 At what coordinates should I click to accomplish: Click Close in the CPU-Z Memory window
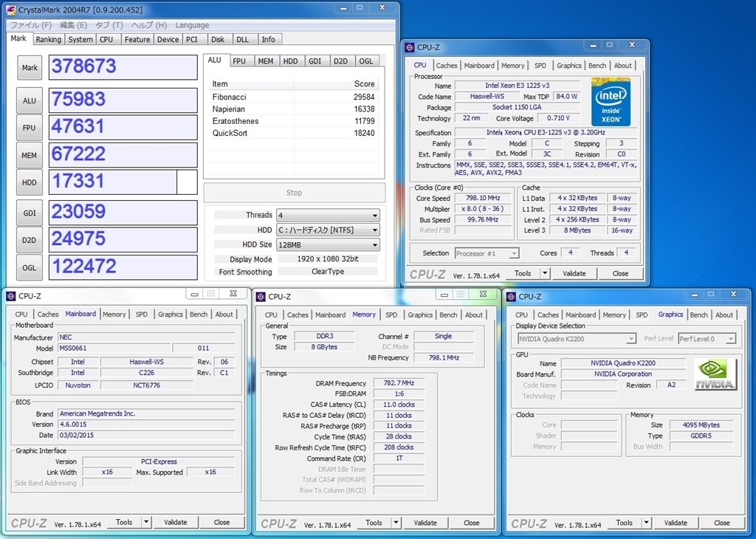click(x=472, y=523)
